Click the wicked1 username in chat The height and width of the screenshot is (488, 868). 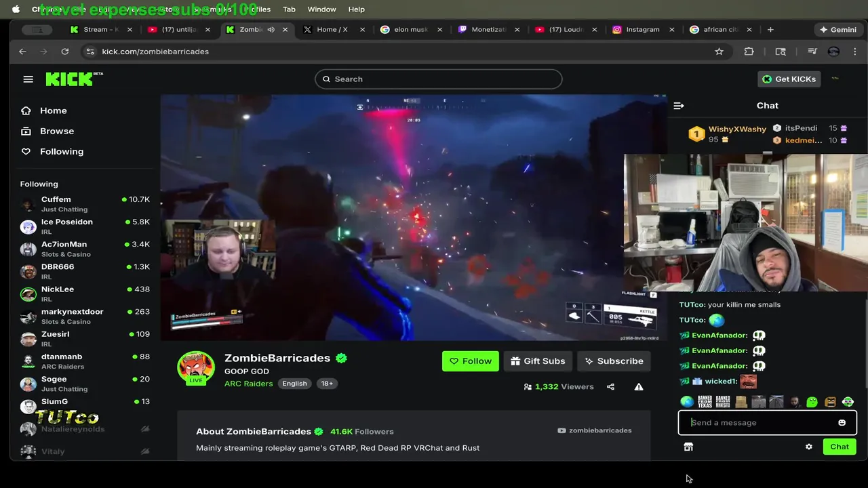pos(720,382)
